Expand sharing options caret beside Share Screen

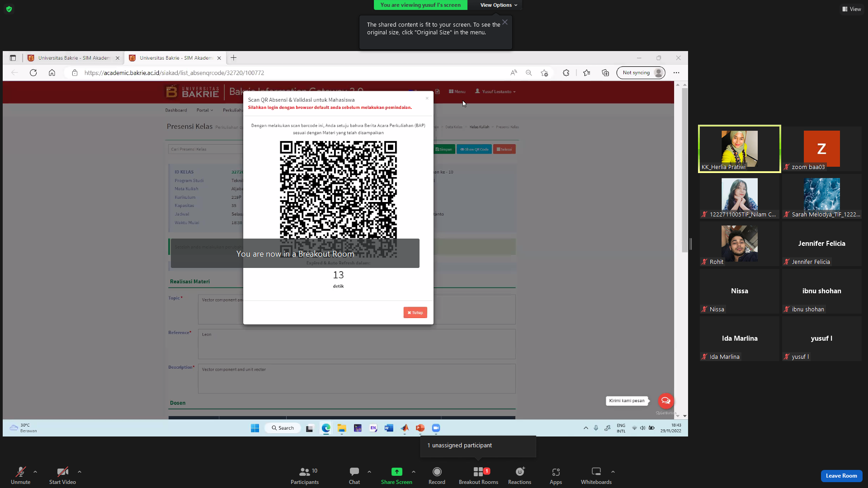414,472
